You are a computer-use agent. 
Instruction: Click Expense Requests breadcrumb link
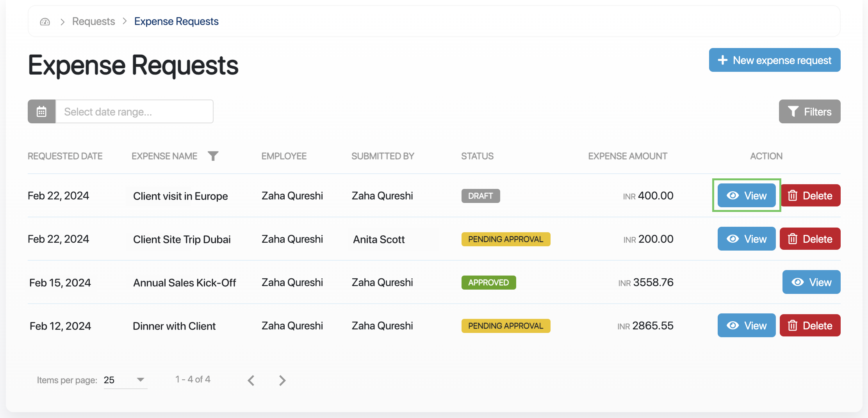pos(176,21)
